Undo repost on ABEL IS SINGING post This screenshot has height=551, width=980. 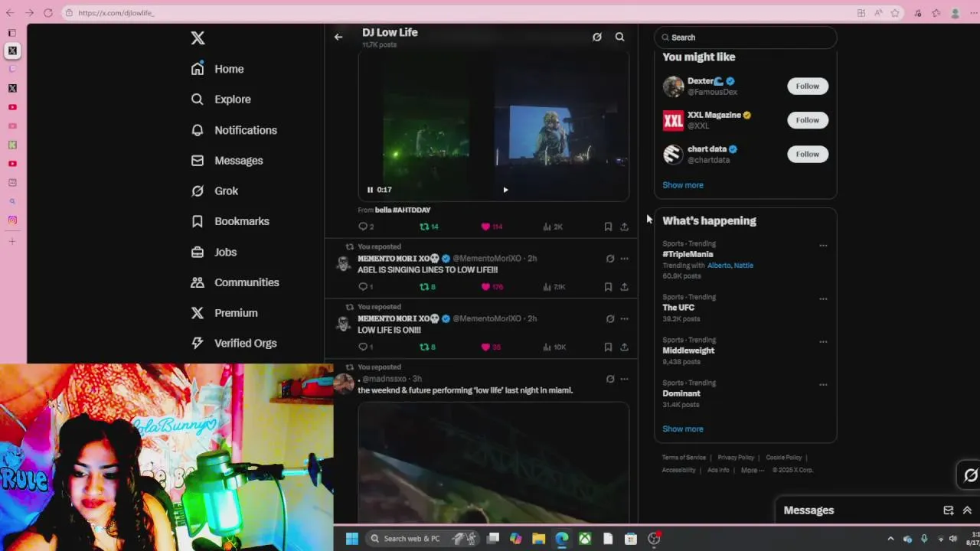(424, 287)
